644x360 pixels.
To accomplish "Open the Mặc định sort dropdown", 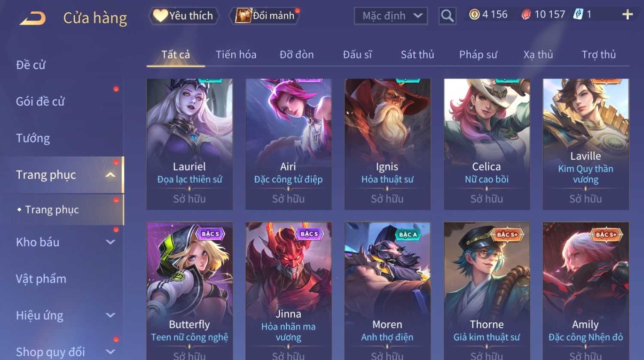I will [x=391, y=16].
